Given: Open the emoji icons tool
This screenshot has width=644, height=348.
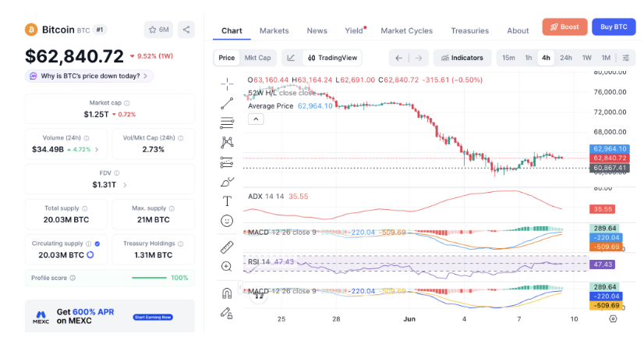Looking at the screenshot, I should 227,221.
